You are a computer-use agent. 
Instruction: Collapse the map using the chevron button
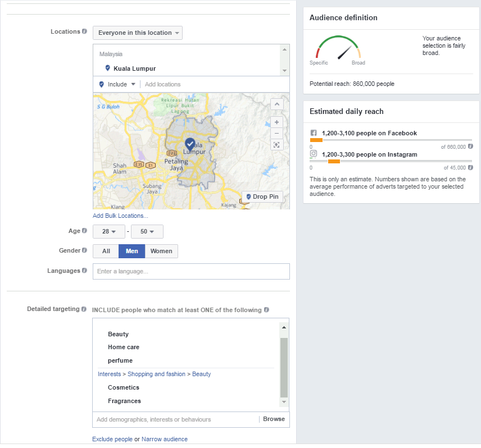(276, 104)
